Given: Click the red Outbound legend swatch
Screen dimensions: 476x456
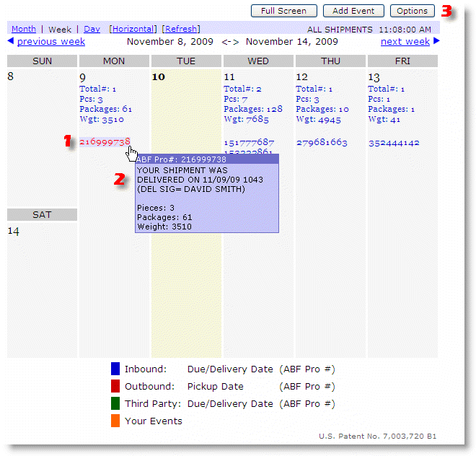Looking at the screenshot, I should click(115, 386).
